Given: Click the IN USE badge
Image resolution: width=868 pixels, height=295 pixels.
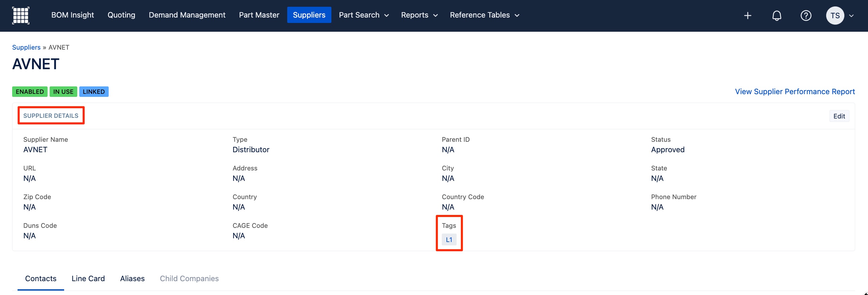Looking at the screenshot, I should (x=63, y=92).
